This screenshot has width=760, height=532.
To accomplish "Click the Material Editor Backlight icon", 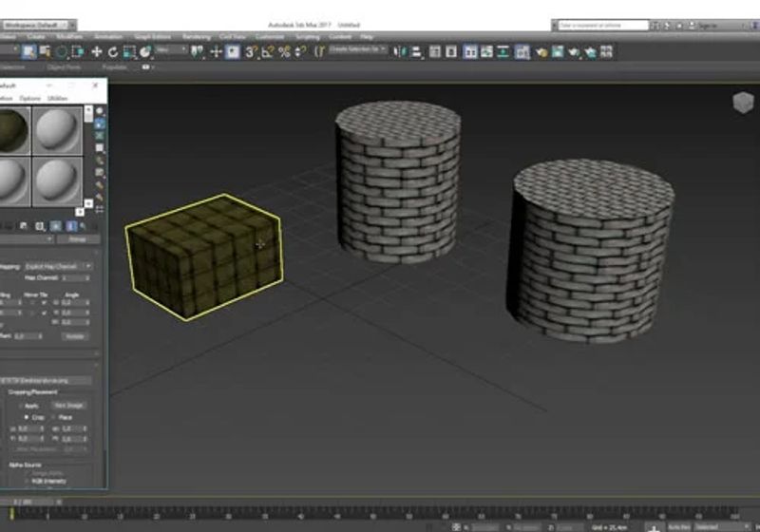I will [100, 124].
